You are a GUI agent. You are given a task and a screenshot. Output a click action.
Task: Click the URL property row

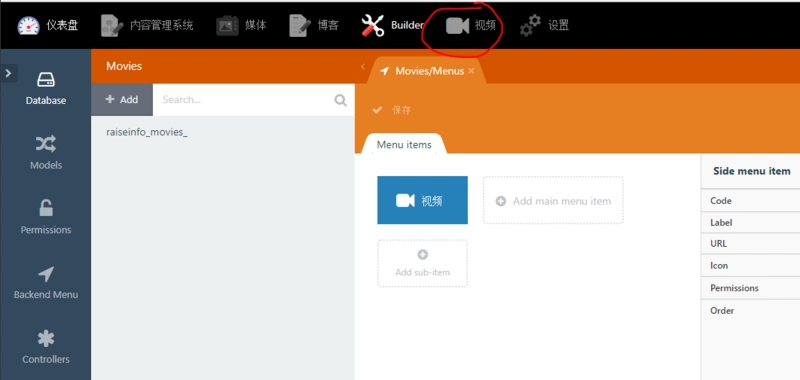[x=751, y=244]
